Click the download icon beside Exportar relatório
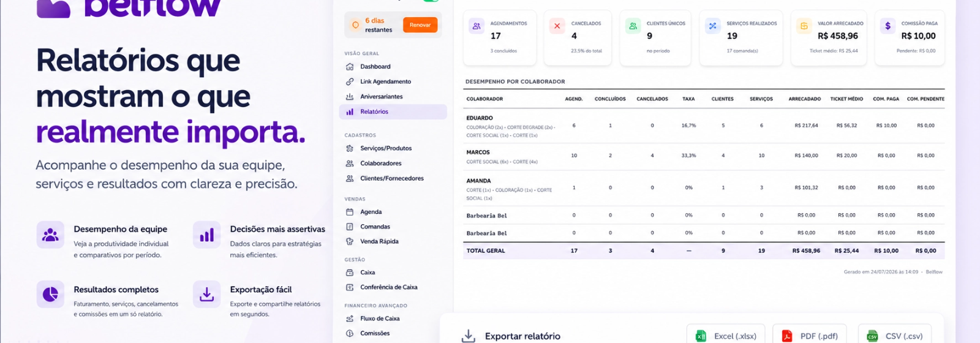This screenshot has height=343, width=980. click(x=468, y=336)
